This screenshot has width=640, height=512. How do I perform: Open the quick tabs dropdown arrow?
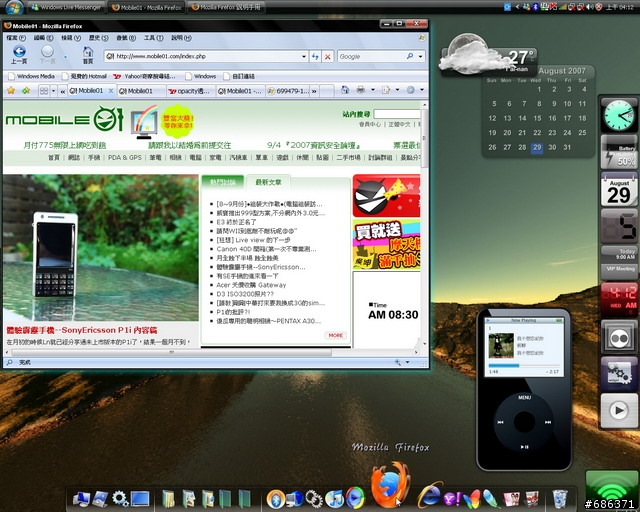[x=53, y=91]
